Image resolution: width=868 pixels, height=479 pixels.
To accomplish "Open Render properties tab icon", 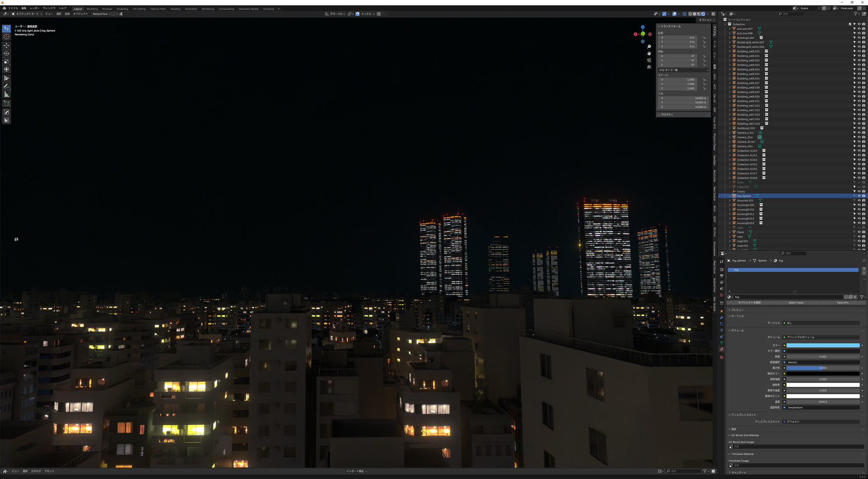I will (721, 269).
